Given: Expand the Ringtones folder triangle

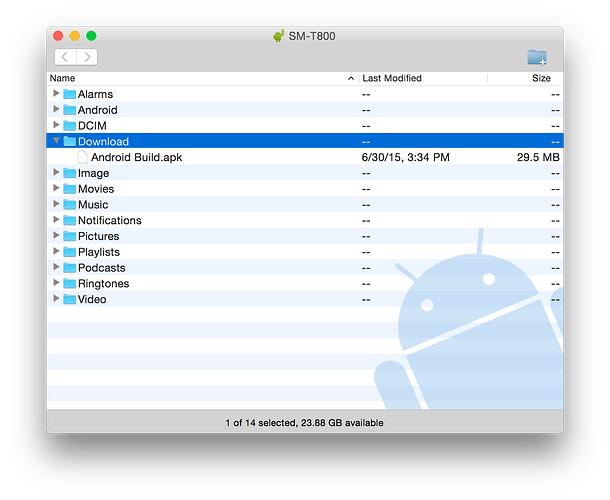Looking at the screenshot, I should pos(56,282).
